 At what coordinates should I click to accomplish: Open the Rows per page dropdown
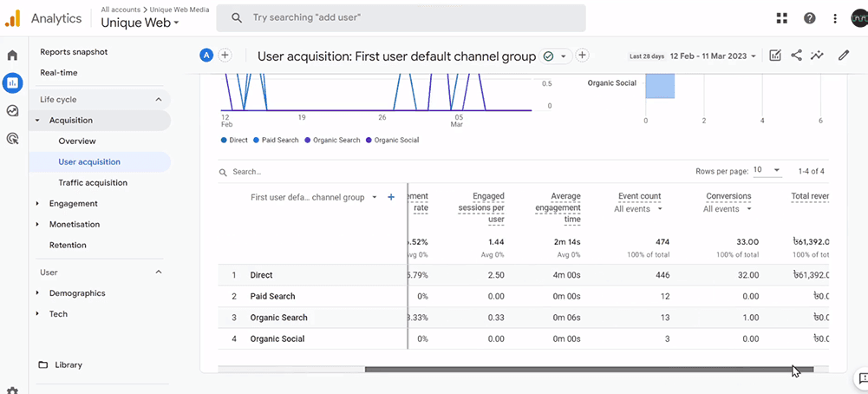pyautogui.click(x=767, y=171)
